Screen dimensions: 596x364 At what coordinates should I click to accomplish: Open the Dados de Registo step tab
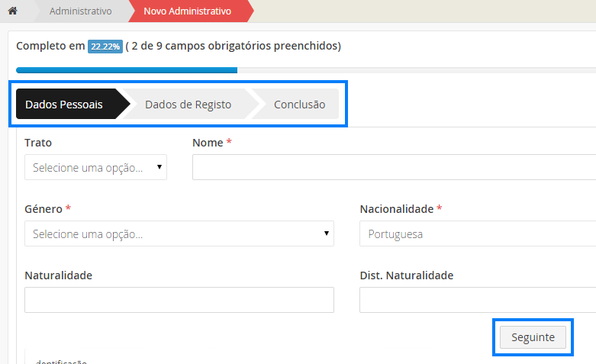point(188,105)
